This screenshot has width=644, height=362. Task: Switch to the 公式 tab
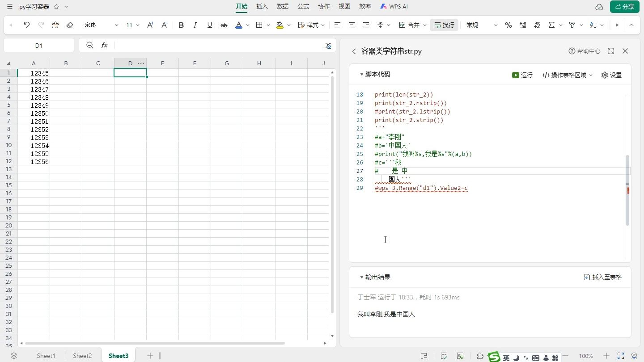tap(303, 7)
